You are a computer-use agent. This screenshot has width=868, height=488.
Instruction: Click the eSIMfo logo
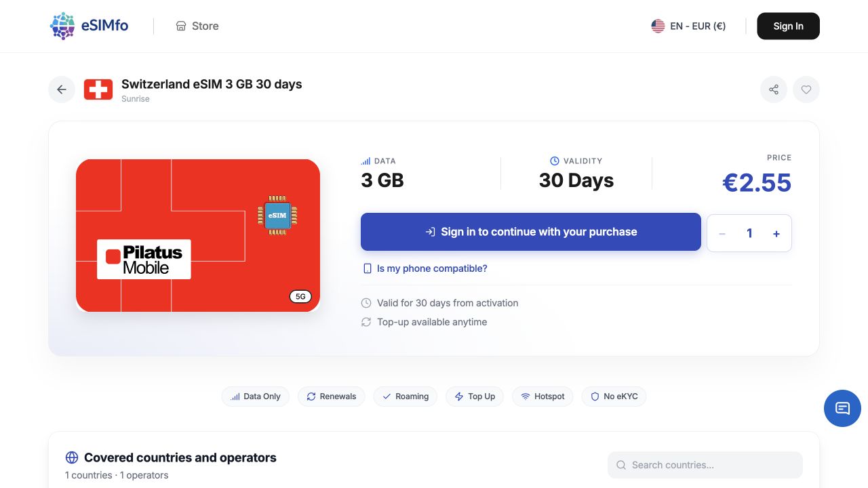click(x=89, y=26)
